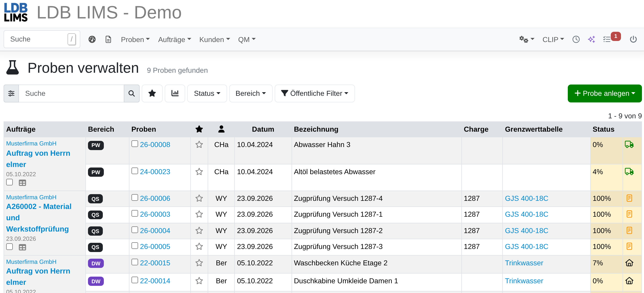Expand the Bereich filter dropdown
644x293 pixels.
[251, 93]
